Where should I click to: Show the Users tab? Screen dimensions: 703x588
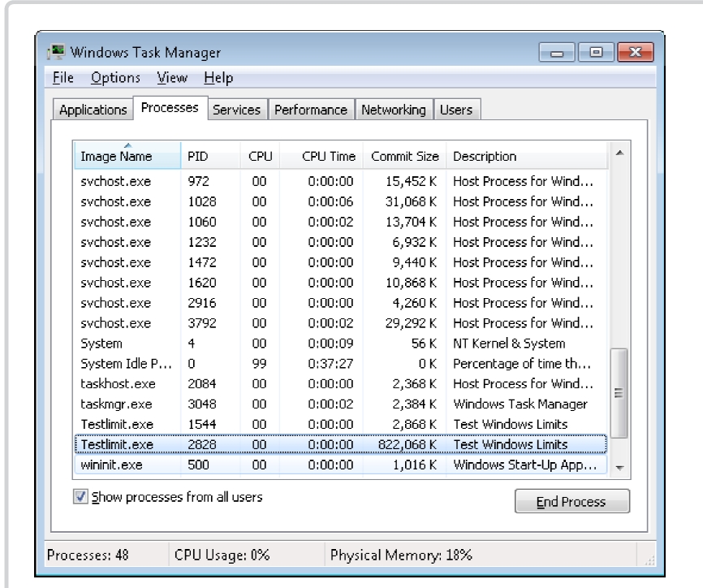pyautogui.click(x=456, y=110)
